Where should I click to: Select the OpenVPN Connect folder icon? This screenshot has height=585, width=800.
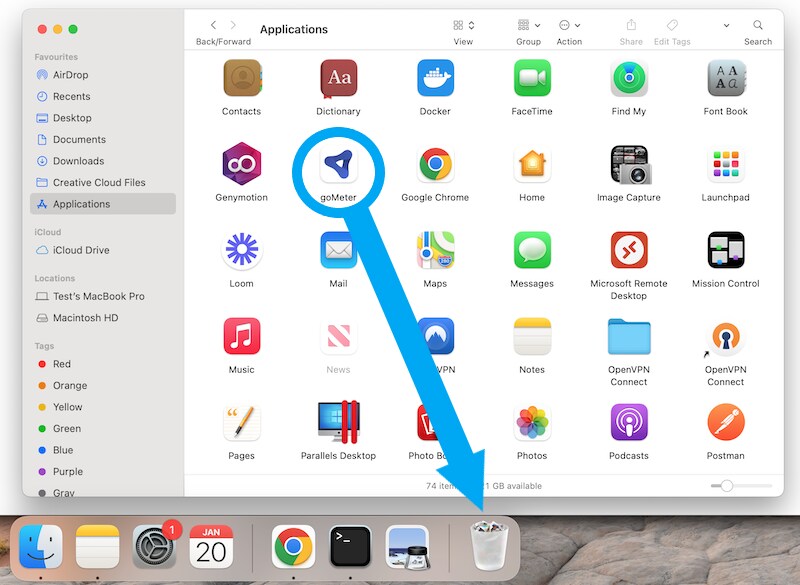tap(629, 337)
